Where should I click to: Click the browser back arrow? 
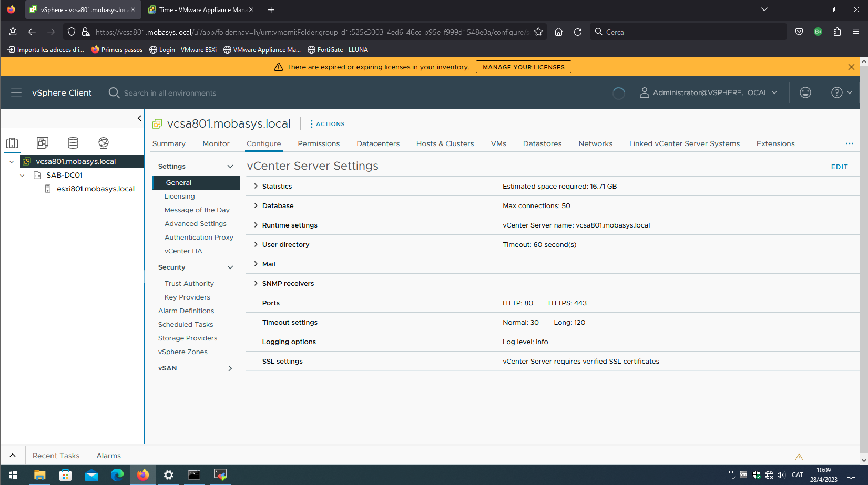[32, 32]
